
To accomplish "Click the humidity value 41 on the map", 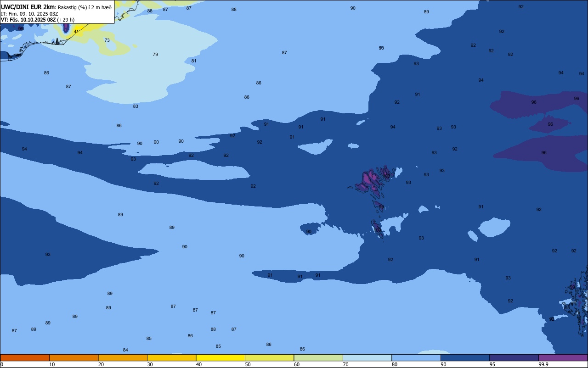I will click(x=76, y=32).
